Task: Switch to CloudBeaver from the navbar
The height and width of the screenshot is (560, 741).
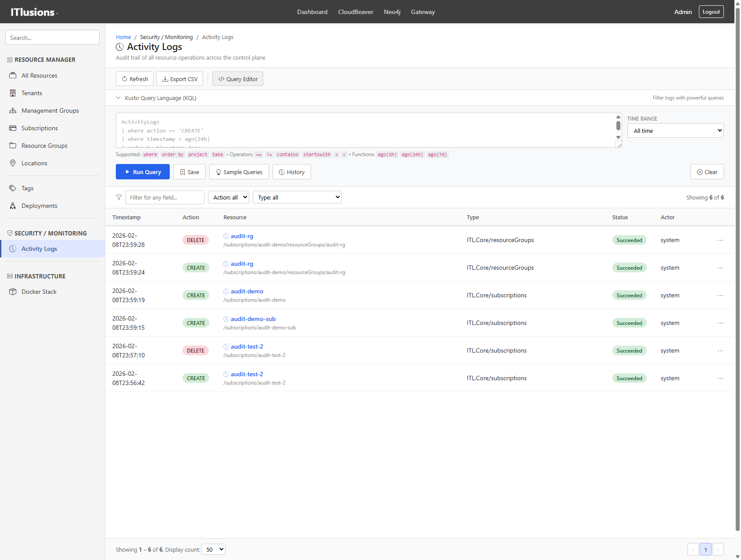Action: click(355, 12)
